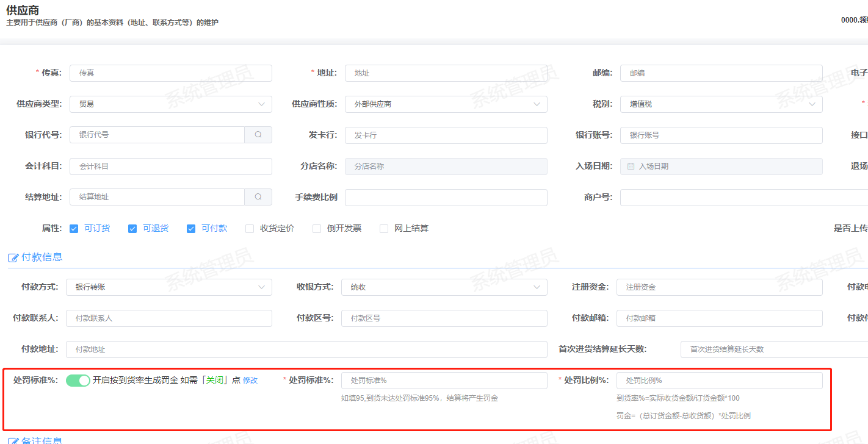
Task: Open the 税别 dropdown showing 增值税
Action: [x=721, y=104]
